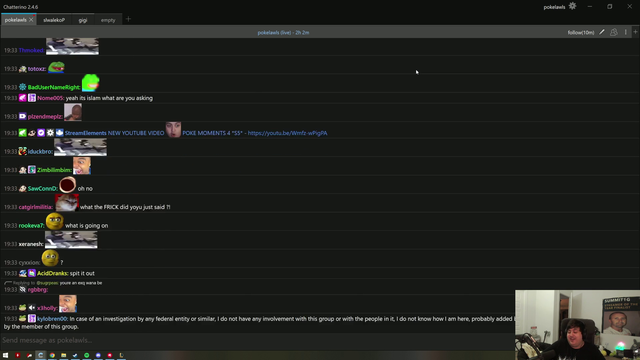
Task: Open the youtu.be link in StreamElements message
Action: pos(287,133)
